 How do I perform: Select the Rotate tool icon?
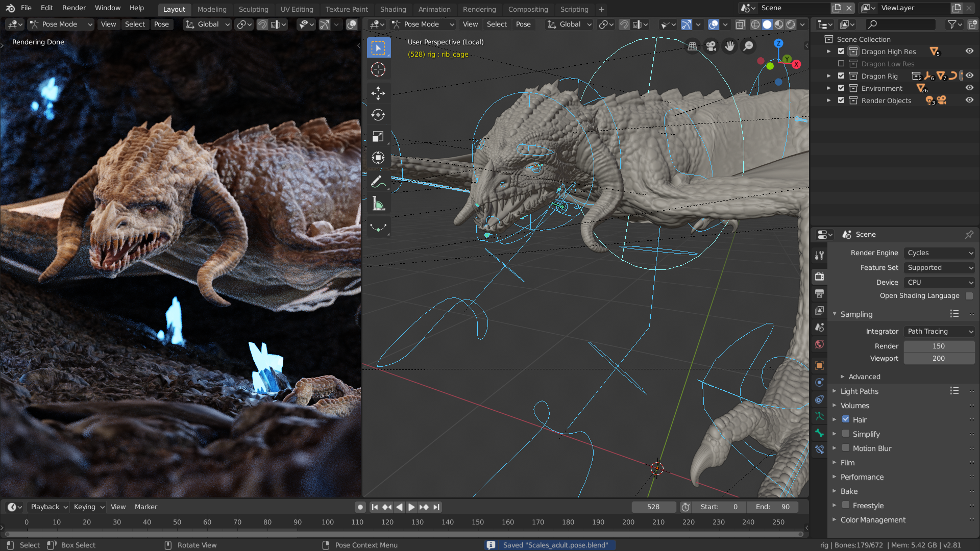coord(378,115)
